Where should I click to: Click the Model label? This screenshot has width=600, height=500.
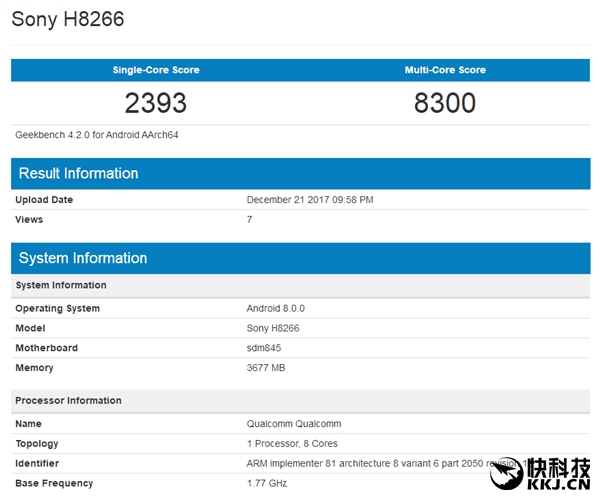pyautogui.click(x=30, y=328)
